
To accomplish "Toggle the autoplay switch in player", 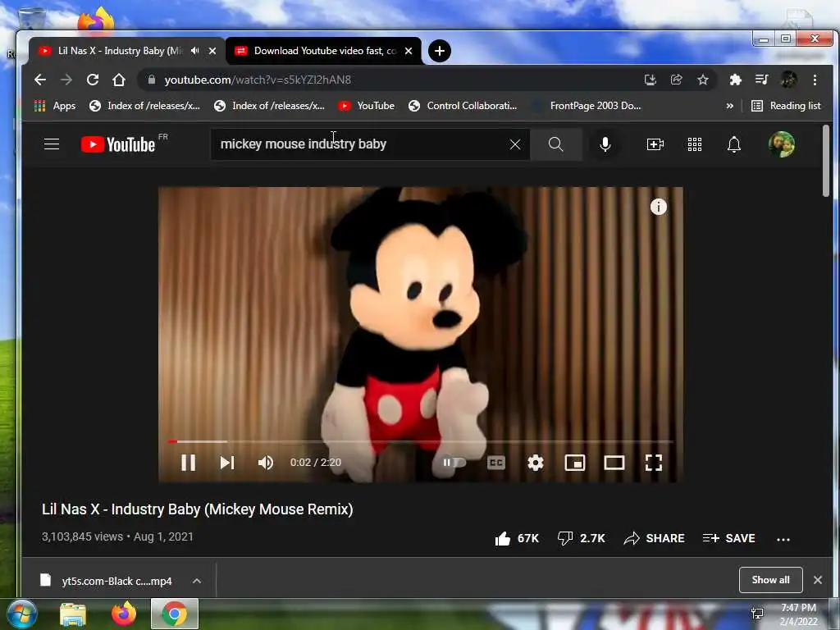I will click(453, 463).
